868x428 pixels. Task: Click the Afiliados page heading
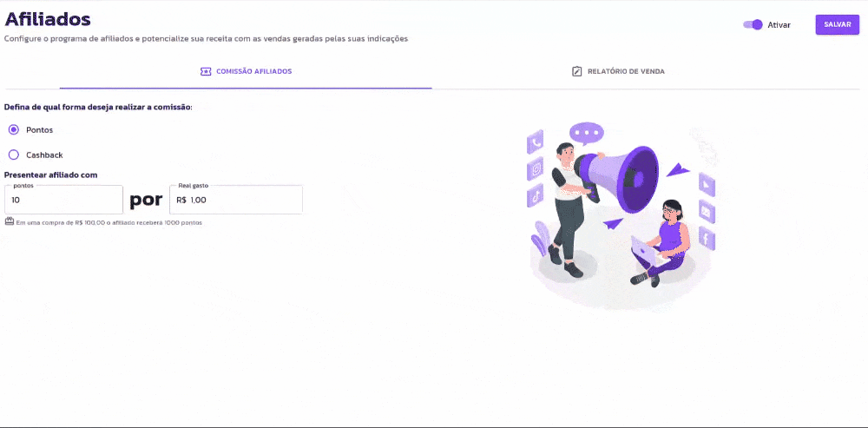(48, 19)
